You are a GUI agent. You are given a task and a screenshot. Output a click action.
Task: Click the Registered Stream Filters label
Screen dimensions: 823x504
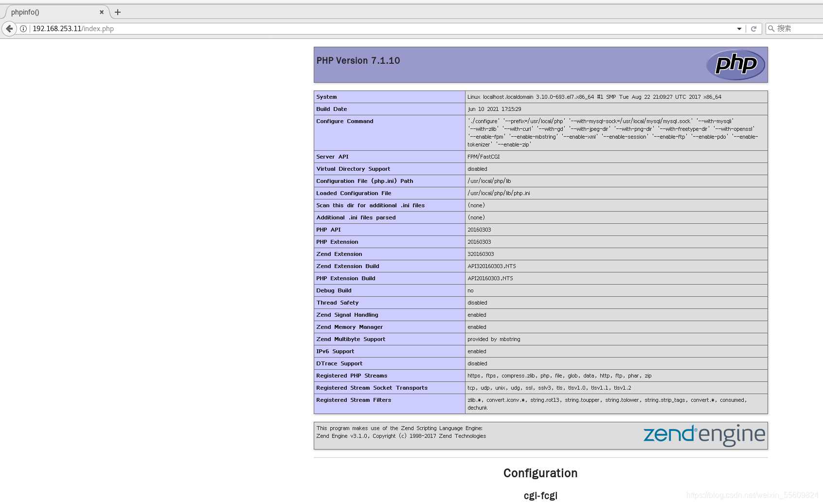pyautogui.click(x=354, y=400)
